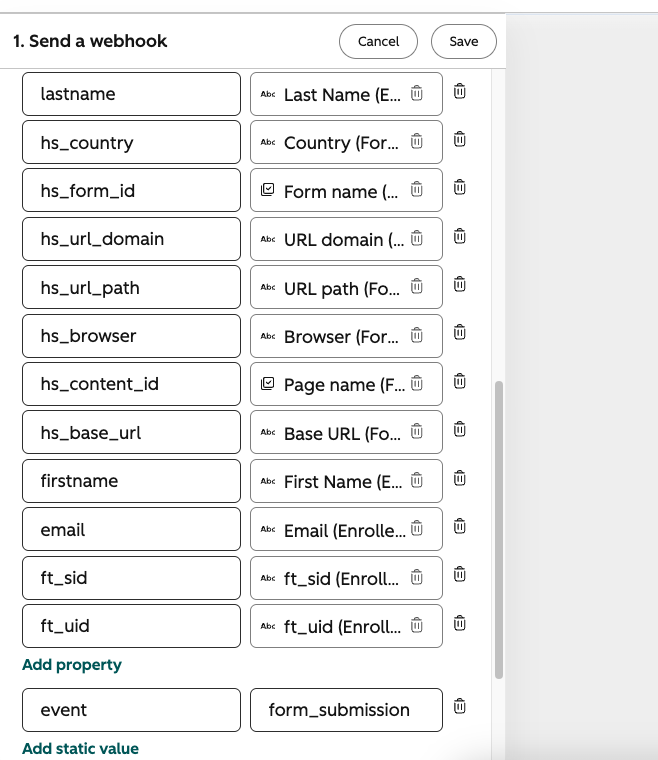Clear URL domain value using inner trash icon

[417, 238]
